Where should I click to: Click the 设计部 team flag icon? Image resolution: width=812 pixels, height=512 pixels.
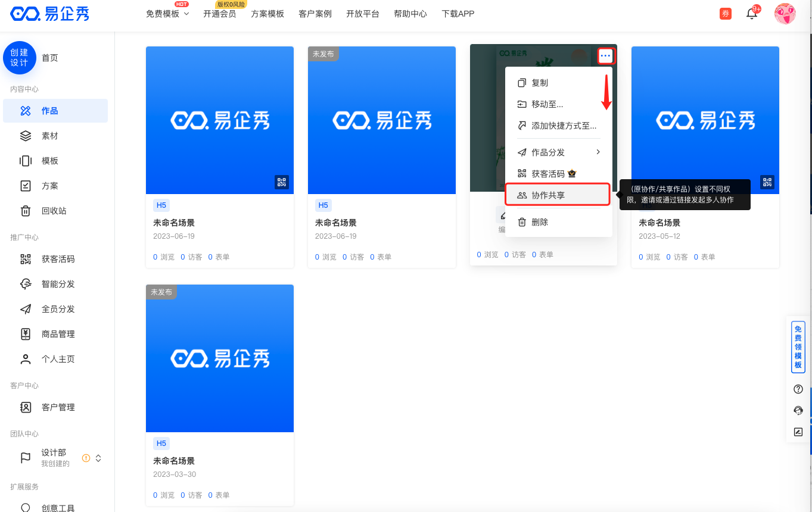(26, 458)
